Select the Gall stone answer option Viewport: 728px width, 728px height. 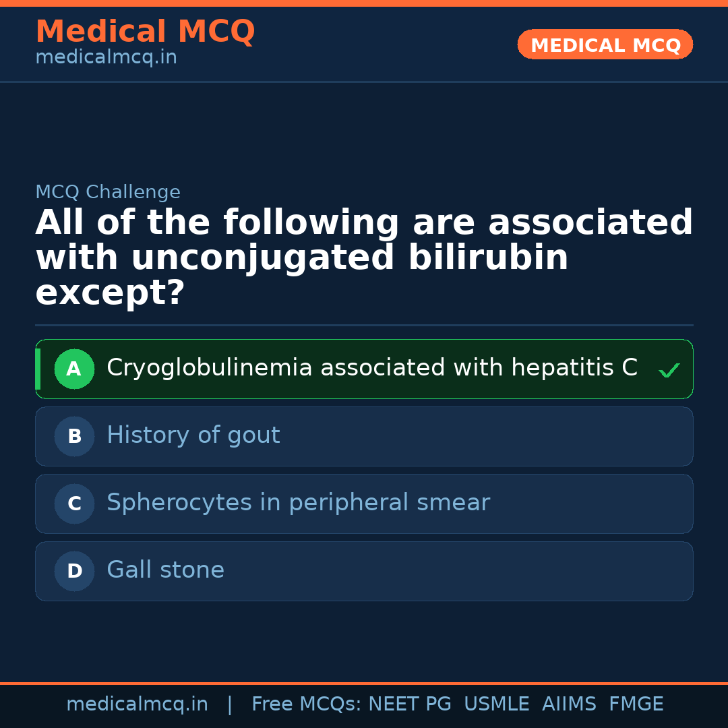[x=165, y=570]
